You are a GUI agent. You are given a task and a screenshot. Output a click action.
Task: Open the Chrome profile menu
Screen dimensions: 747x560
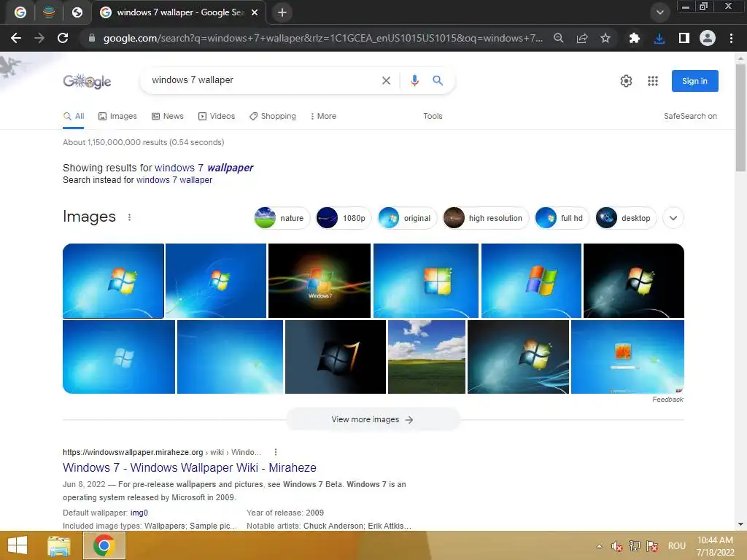point(708,38)
